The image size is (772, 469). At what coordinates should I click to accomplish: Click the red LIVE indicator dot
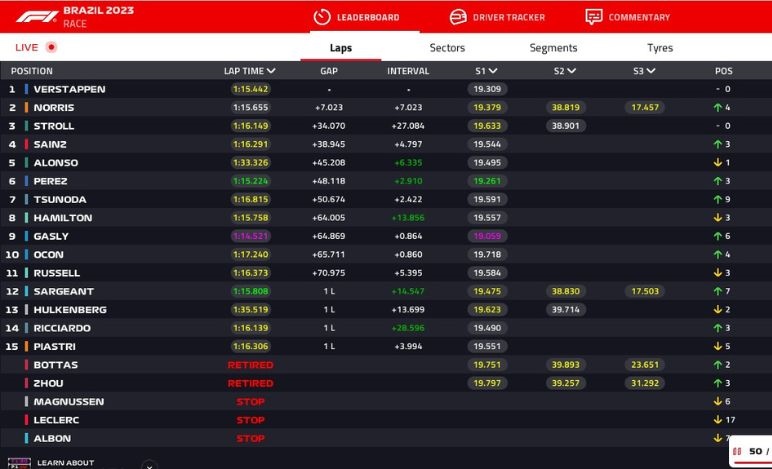(x=51, y=47)
